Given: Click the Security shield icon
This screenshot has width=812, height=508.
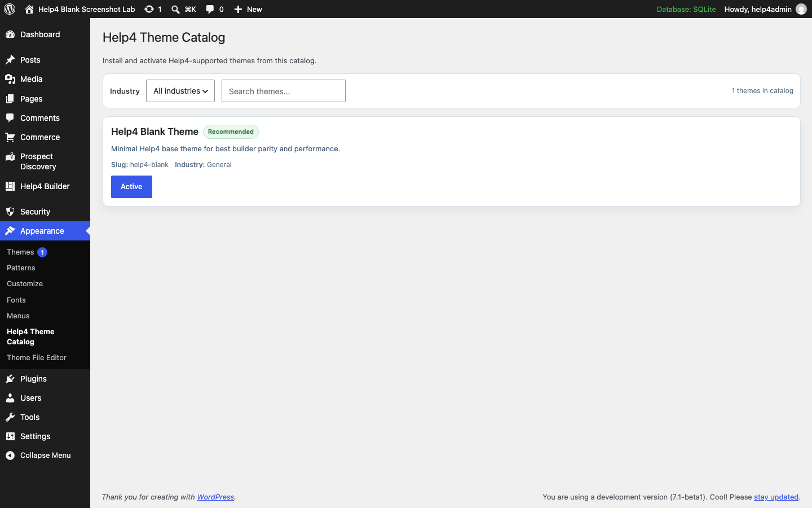Looking at the screenshot, I should click(10, 212).
